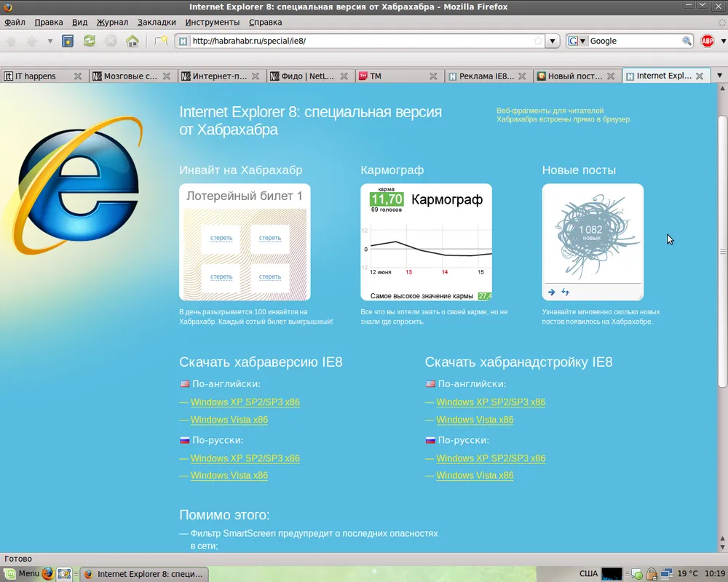Switch to the Реклама IE8... tab

point(488,76)
